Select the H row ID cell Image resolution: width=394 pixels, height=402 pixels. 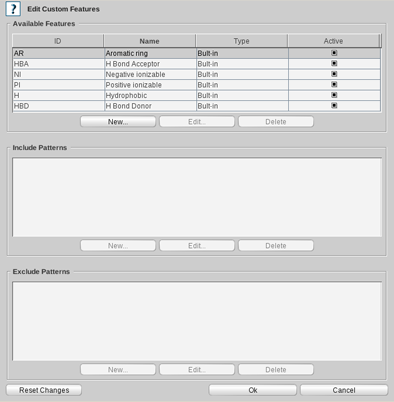(58, 95)
